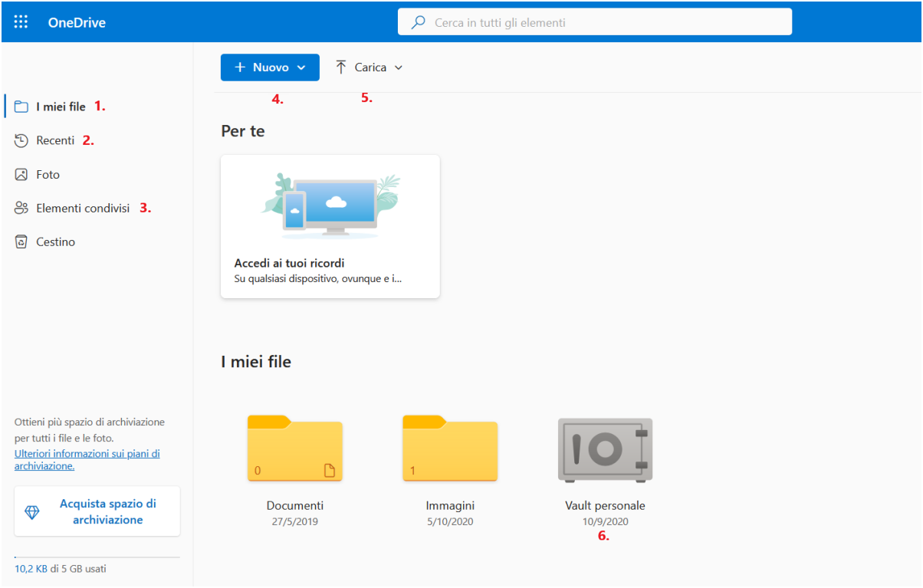Click the people icon beside Elementi condivisi

coord(21,208)
